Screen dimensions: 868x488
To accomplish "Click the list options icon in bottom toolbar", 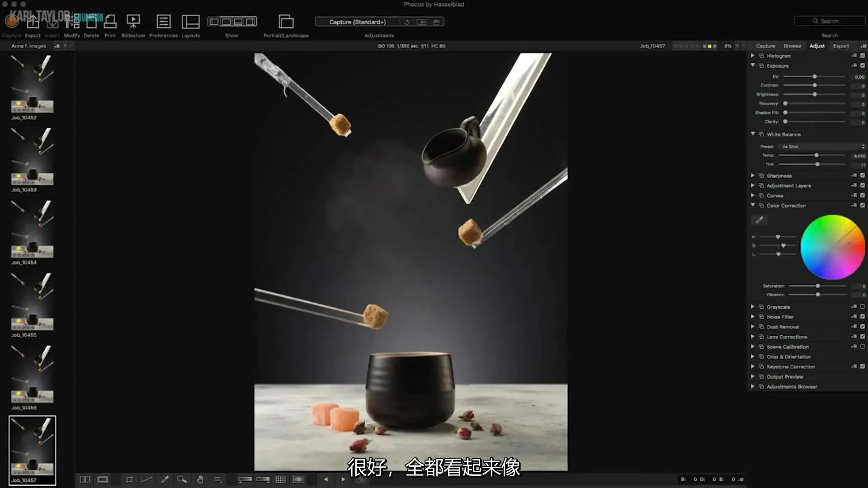I will click(217, 479).
